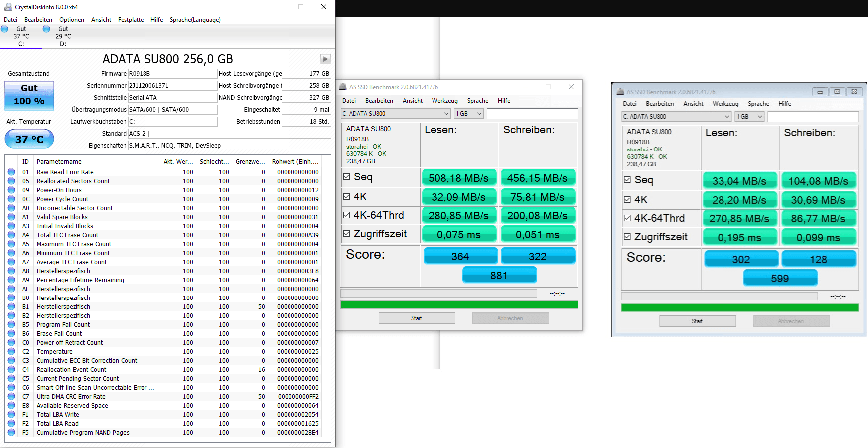Click the next-disk arrow beside ADATA SU800 title

coord(325,59)
